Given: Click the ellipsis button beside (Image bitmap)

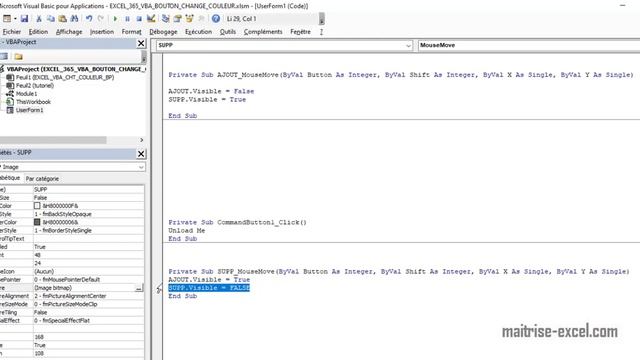Looking at the screenshot, I should [x=139, y=288].
